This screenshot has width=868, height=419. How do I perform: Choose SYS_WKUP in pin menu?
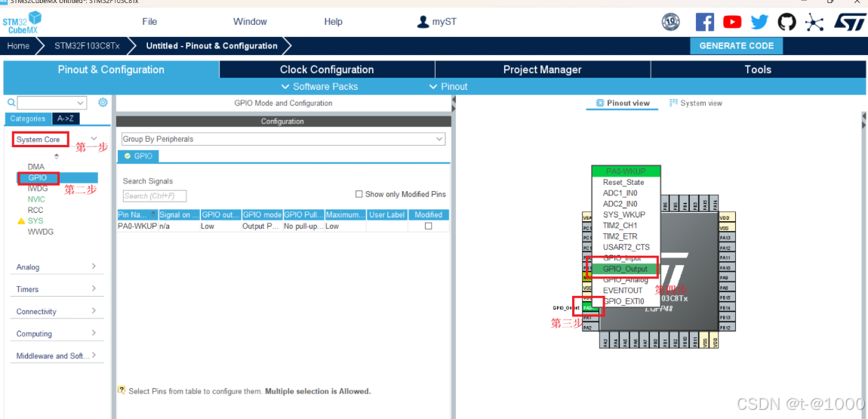tap(624, 214)
